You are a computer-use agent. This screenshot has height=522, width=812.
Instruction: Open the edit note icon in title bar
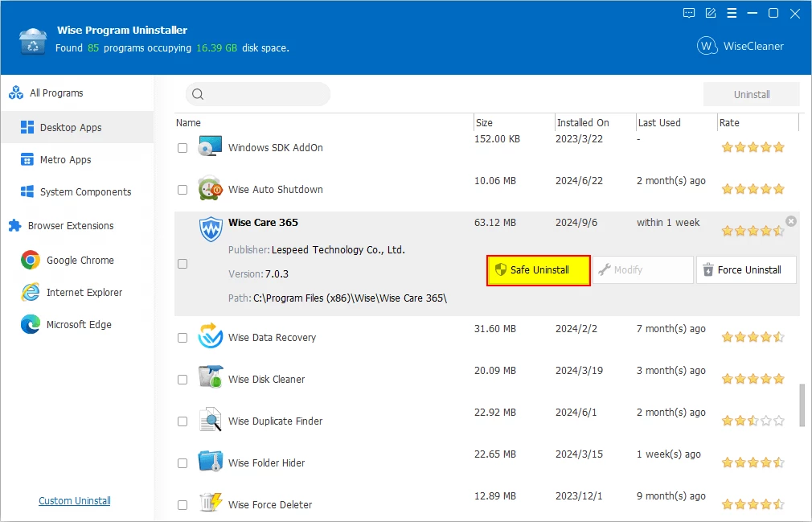click(711, 13)
